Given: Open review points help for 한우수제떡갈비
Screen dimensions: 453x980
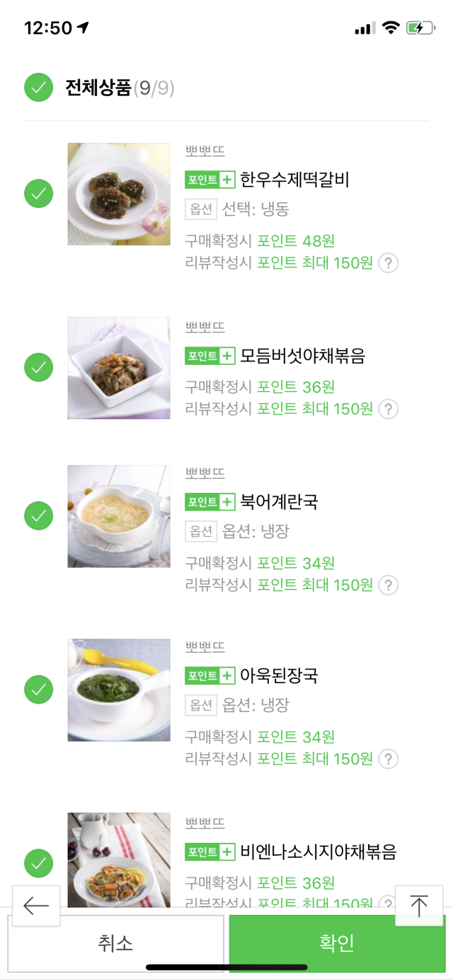Looking at the screenshot, I should click(388, 264).
